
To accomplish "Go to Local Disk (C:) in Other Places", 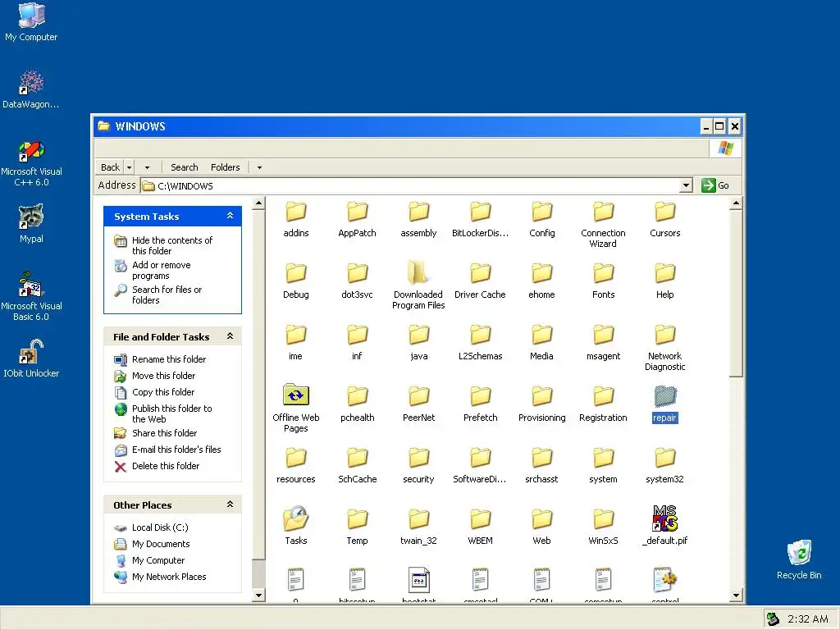I will pyautogui.click(x=160, y=527).
